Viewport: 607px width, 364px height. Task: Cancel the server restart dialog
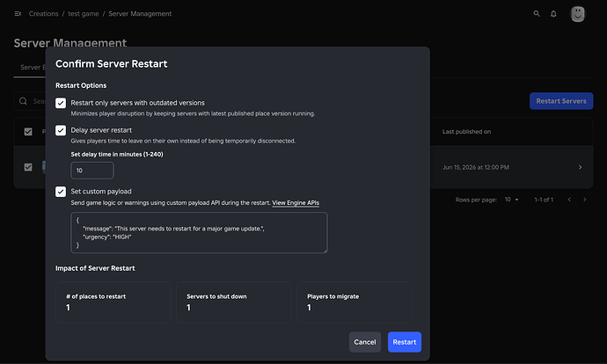click(365, 342)
